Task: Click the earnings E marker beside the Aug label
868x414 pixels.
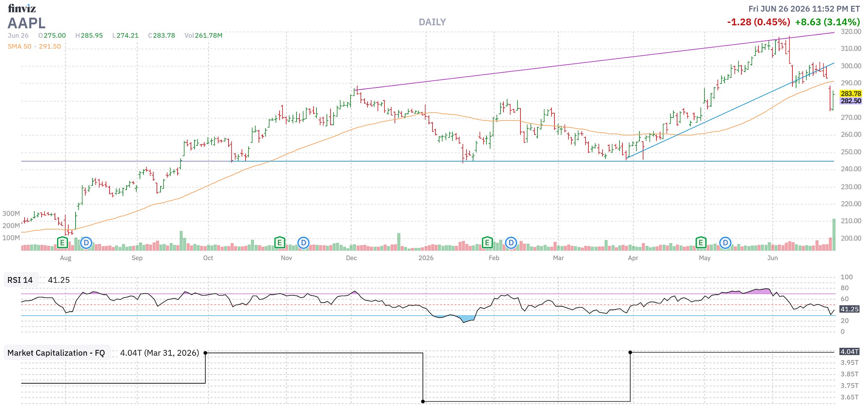Action: tap(62, 243)
